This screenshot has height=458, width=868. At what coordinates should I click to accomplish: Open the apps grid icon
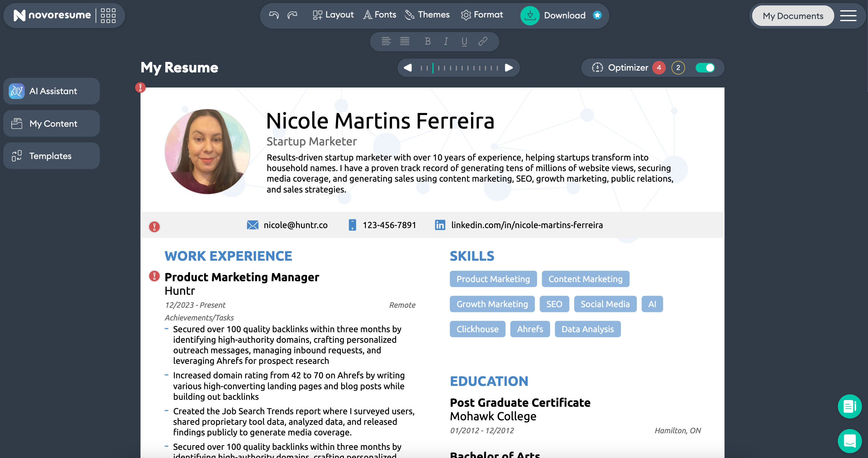tap(108, 15)
